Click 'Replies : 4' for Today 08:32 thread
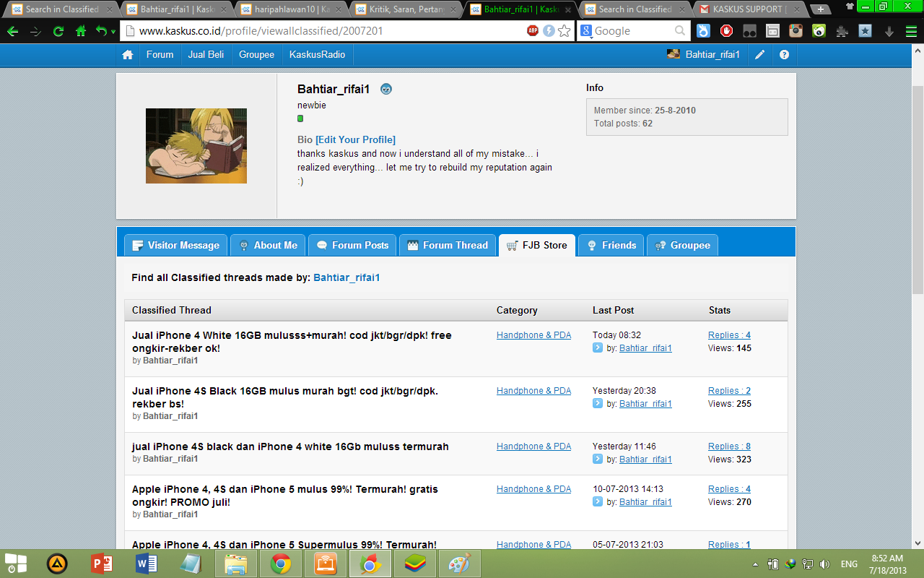 729,335
